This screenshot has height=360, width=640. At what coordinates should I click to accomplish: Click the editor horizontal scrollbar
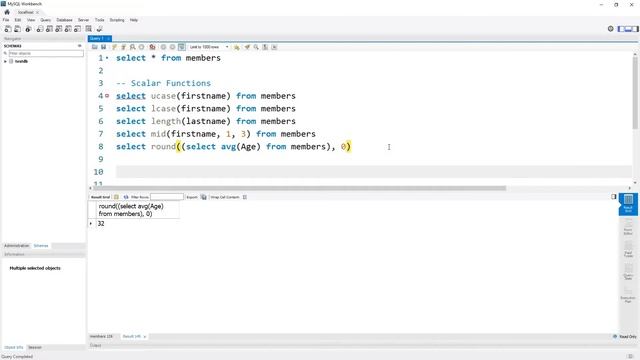[x=300, y=188]
